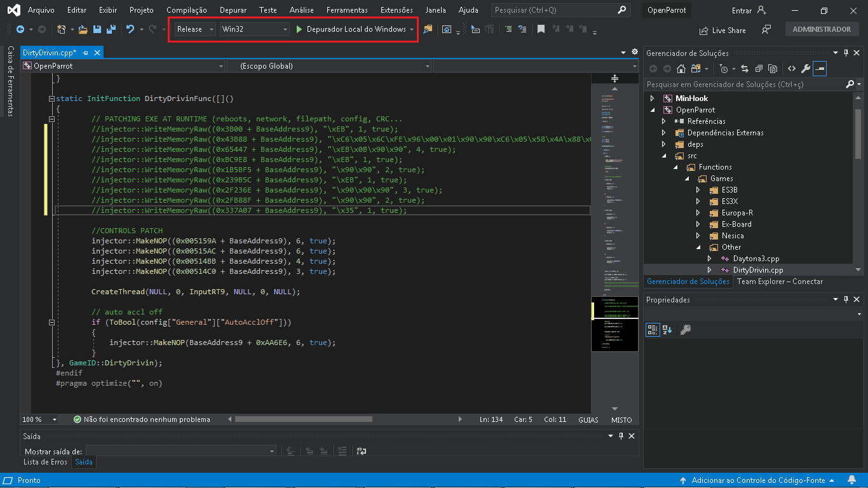Click the sync with active document icon
This screenshot has height=488, width=868.
[x=745, y=69]
